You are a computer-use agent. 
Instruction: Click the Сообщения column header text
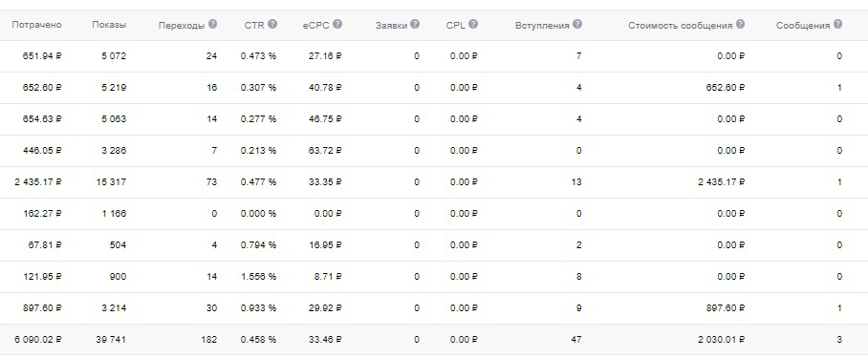click(x=803, y=26)
